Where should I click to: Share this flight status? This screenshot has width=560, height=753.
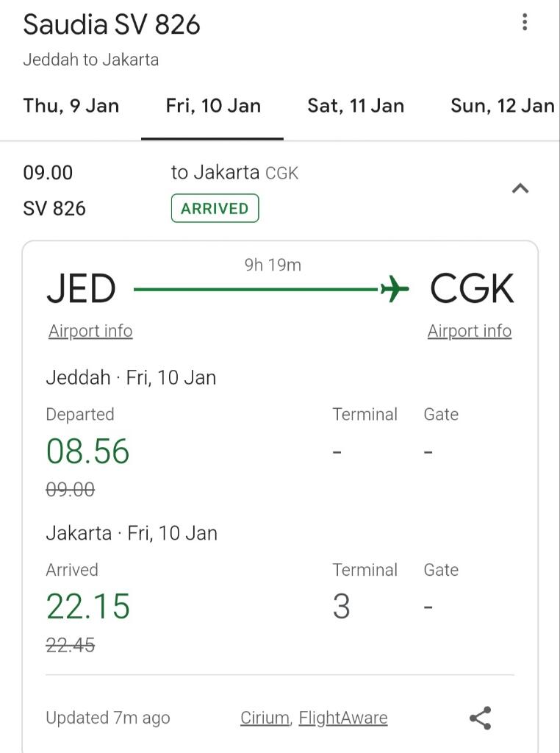[480, 718]
